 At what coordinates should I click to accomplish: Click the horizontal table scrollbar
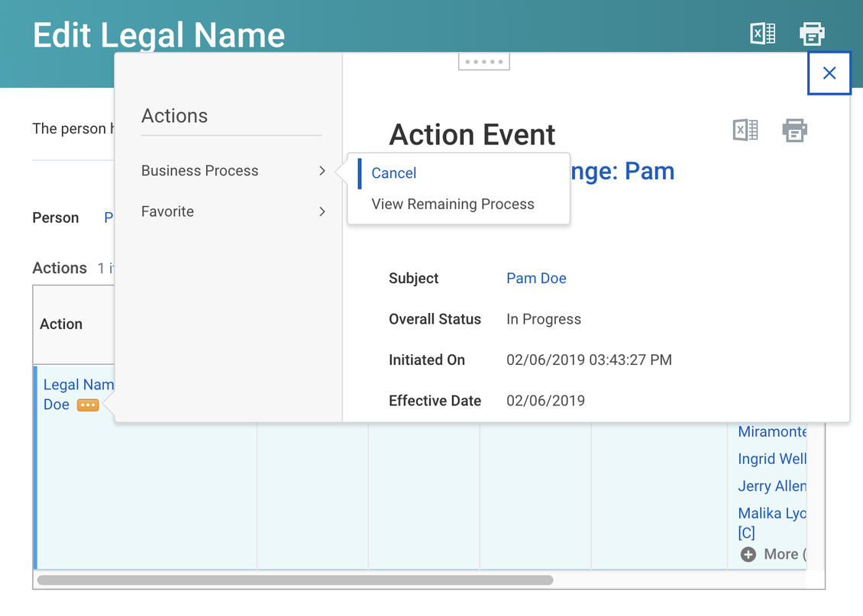[295, 580]
